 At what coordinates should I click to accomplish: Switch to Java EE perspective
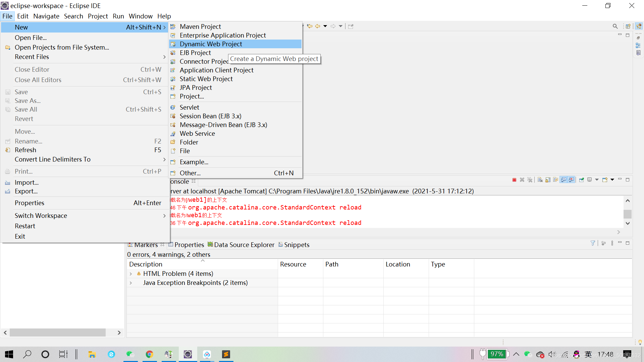[x=639, y=26]
